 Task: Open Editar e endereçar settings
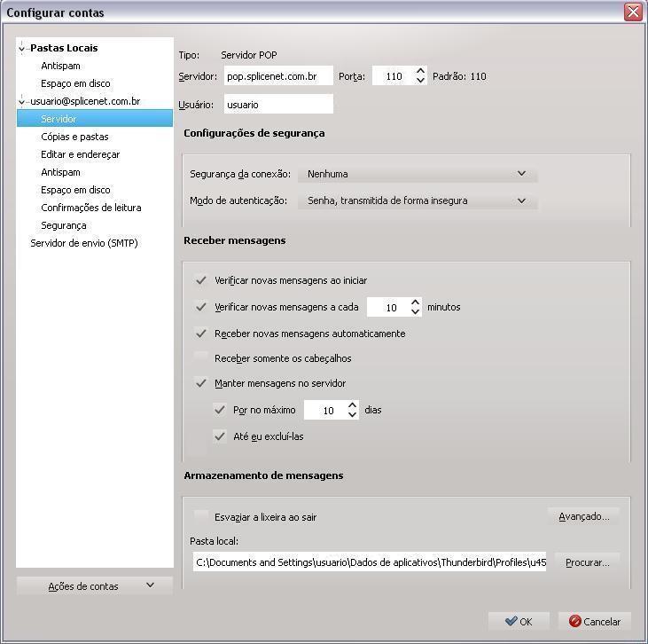tap(80, 154)
